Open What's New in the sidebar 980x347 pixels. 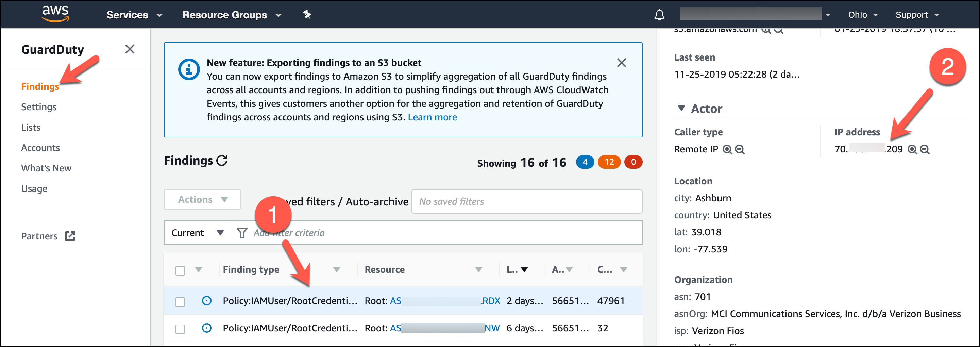tap(46, 168)
